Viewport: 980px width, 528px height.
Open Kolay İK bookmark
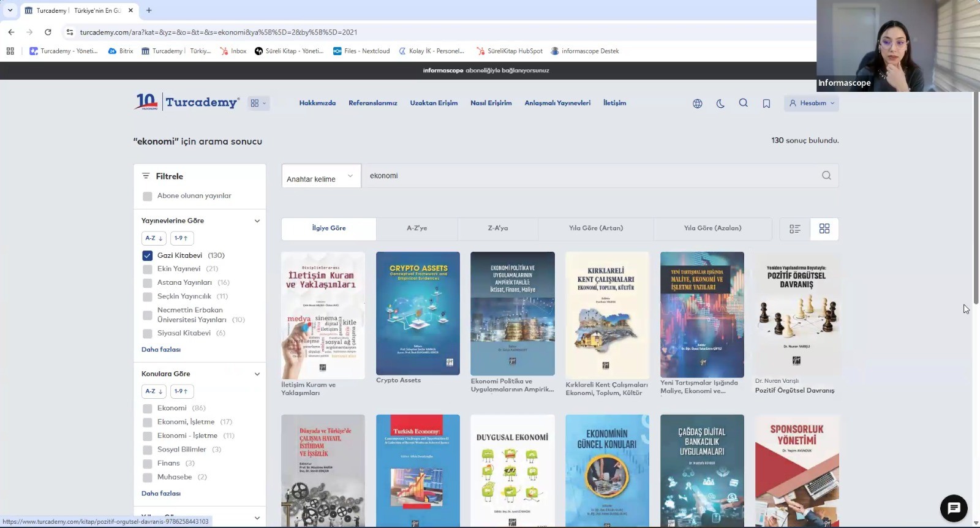click(x=431, y=51)
